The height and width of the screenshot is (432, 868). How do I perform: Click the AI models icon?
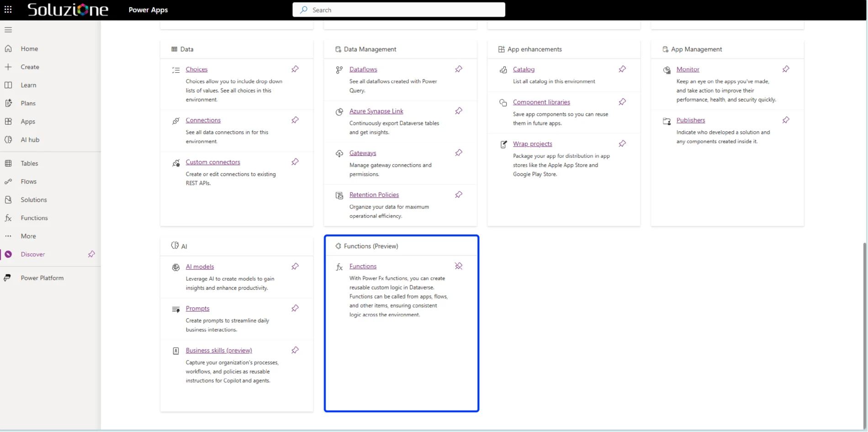[176, 267]
